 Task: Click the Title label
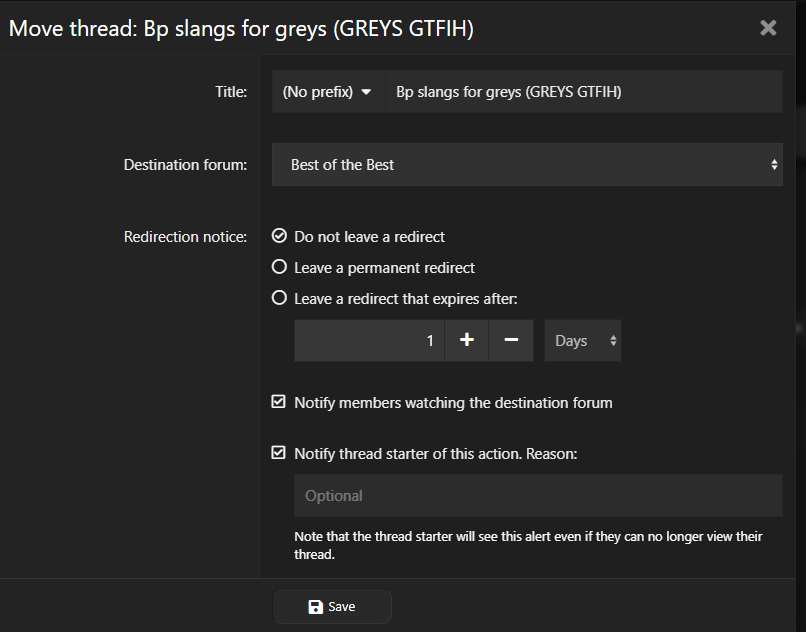(231, 92)
